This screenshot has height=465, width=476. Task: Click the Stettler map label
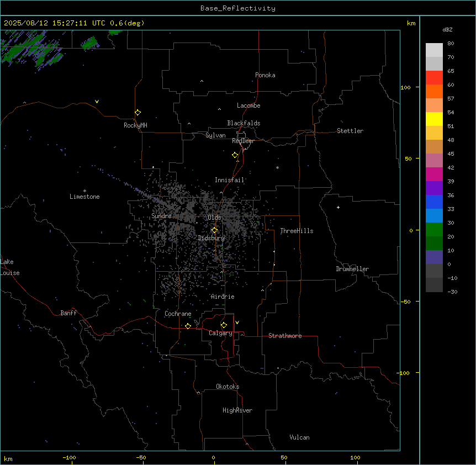coord(350,131)
